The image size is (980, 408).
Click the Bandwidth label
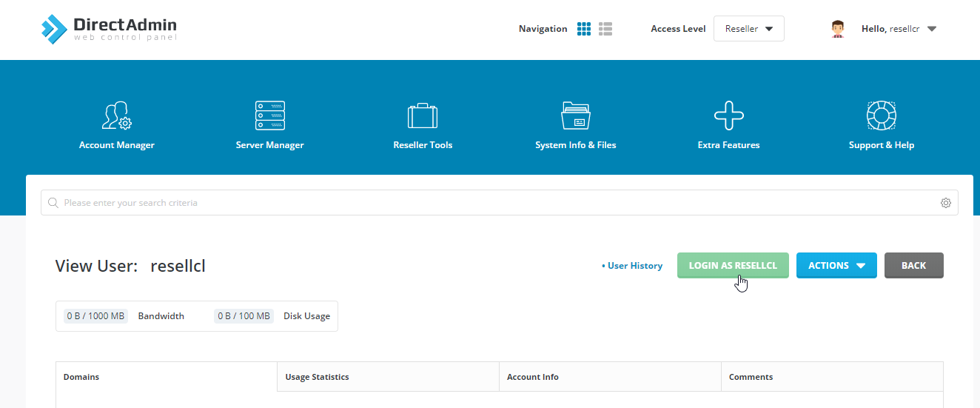tap(161, 316)
